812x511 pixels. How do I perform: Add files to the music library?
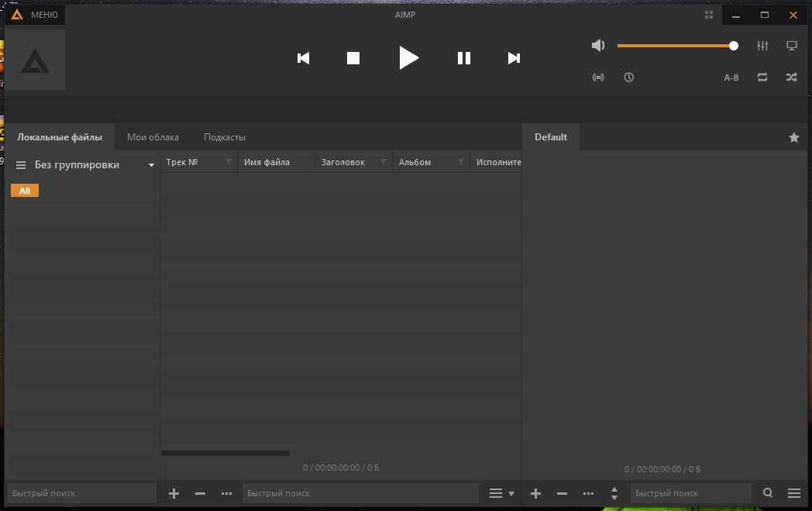click(174, 493)
